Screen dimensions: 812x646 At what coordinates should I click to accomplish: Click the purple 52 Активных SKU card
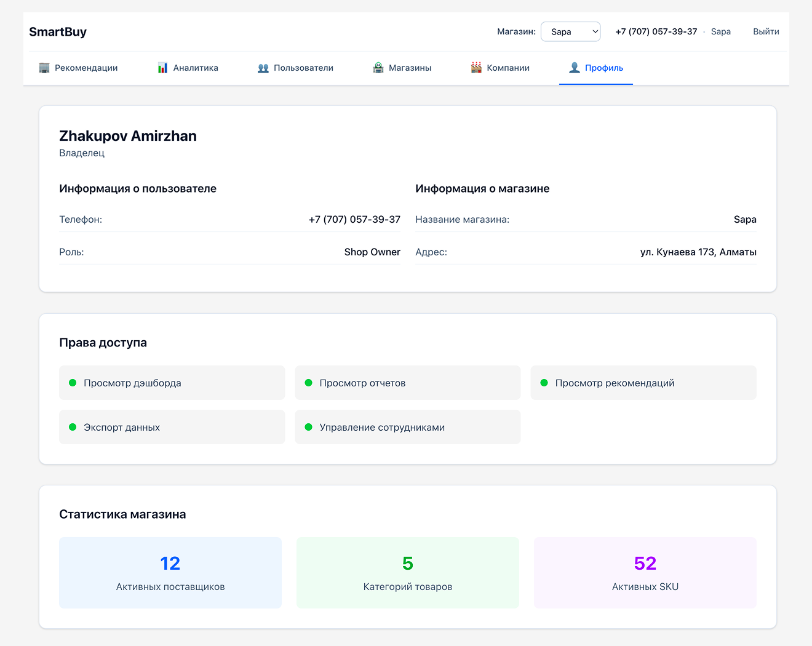click(645, 573)
